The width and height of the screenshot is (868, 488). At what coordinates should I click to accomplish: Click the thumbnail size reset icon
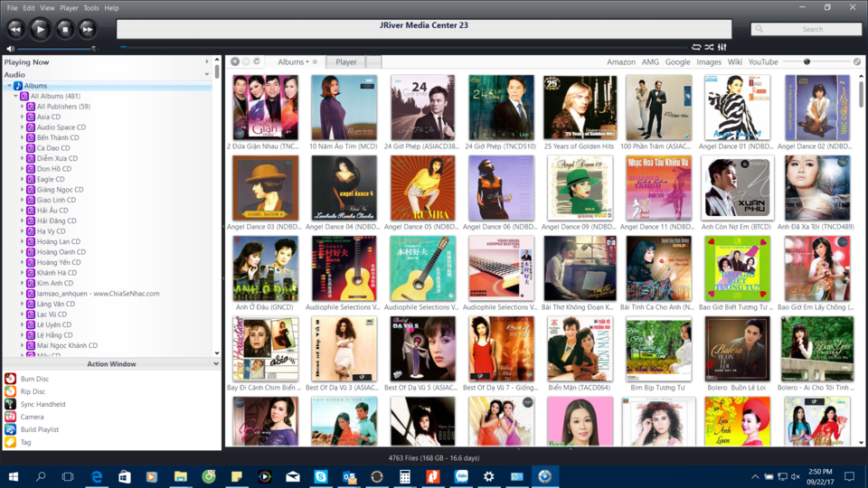click(857, 62)
